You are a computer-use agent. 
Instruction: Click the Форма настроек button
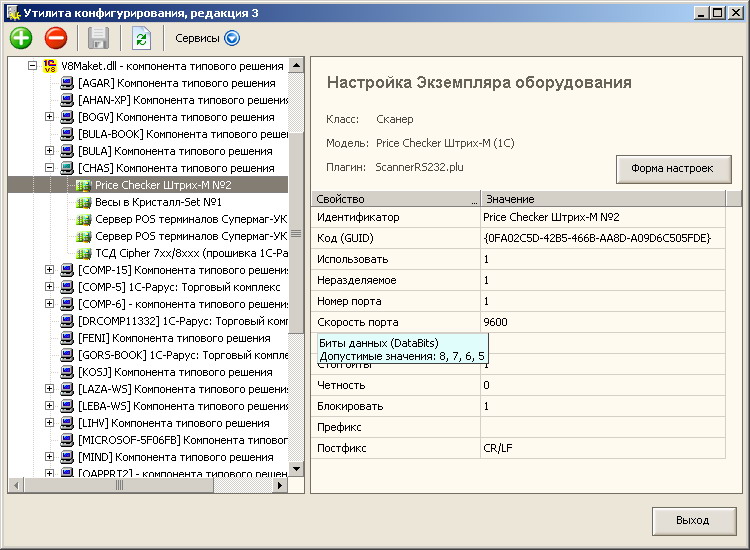672,168
